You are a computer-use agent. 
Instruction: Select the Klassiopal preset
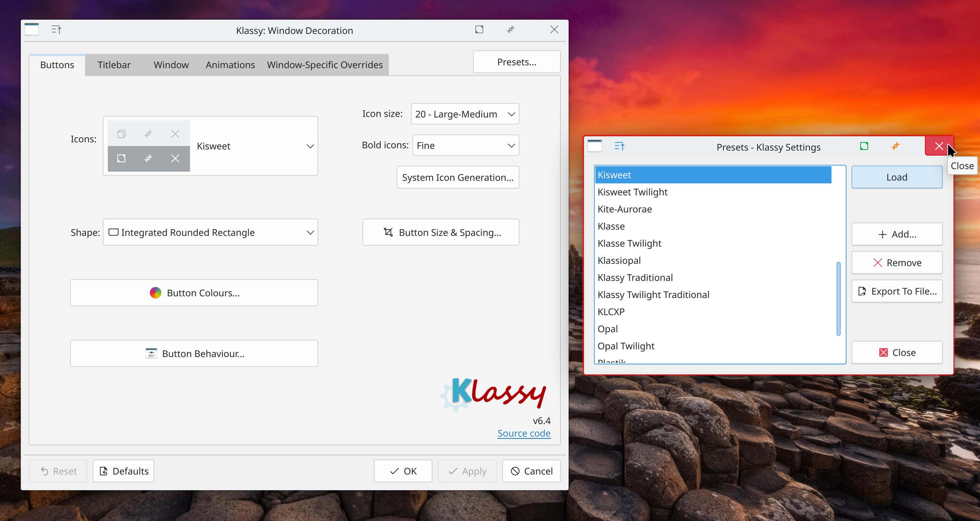[713, 261]
